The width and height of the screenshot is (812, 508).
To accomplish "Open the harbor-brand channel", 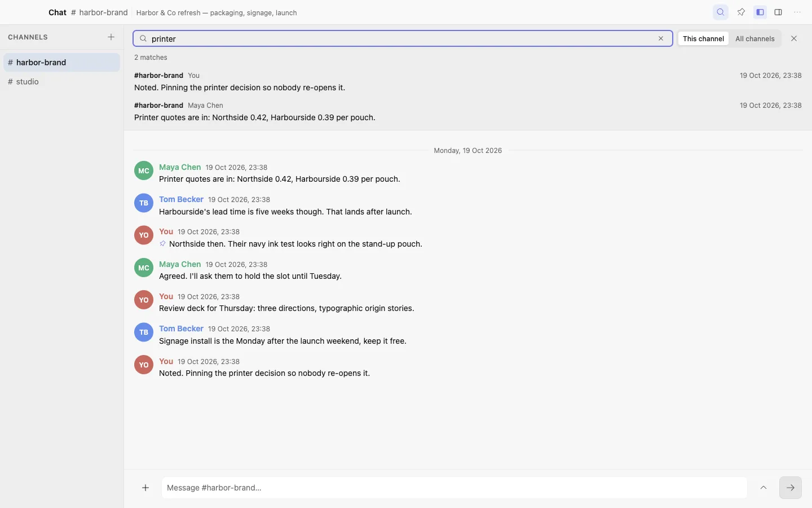I will click(61, 62).
